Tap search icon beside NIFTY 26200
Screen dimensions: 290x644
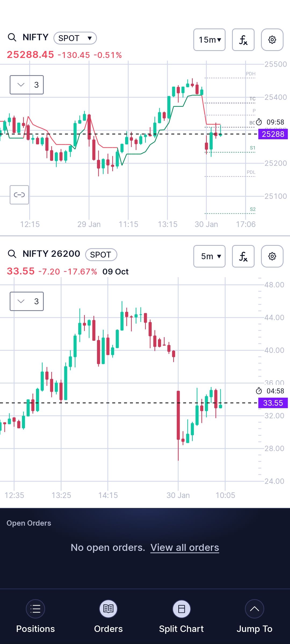click(12, 254)
